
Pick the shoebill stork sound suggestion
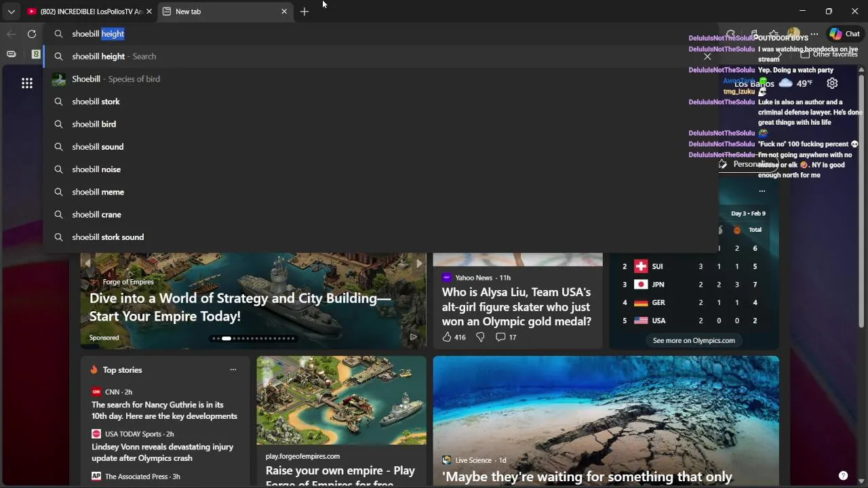pos(380,237)
